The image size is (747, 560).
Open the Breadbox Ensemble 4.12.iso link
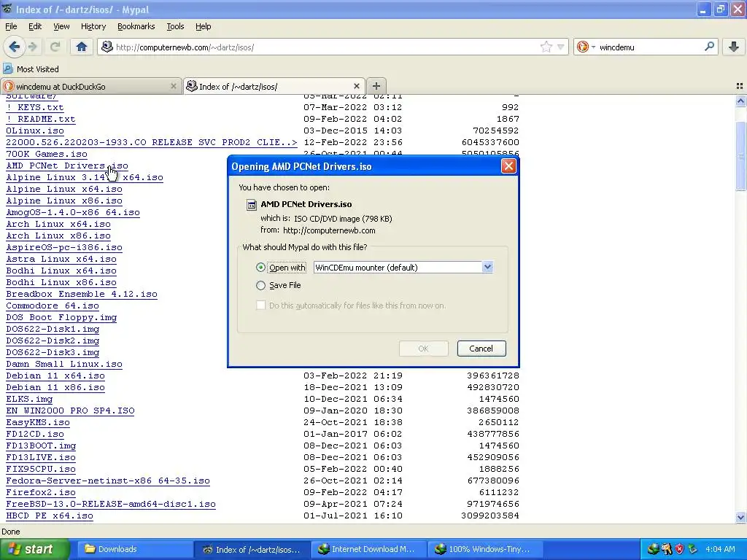[82, 294]
